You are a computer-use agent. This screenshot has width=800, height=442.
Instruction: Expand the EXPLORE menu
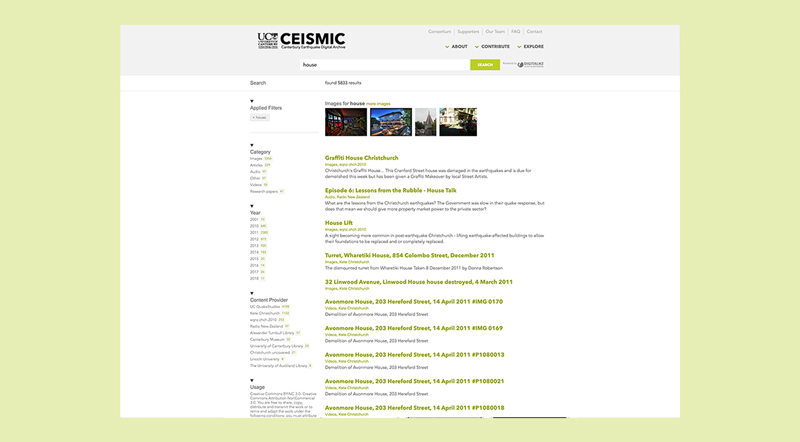(x=530, y=46)
